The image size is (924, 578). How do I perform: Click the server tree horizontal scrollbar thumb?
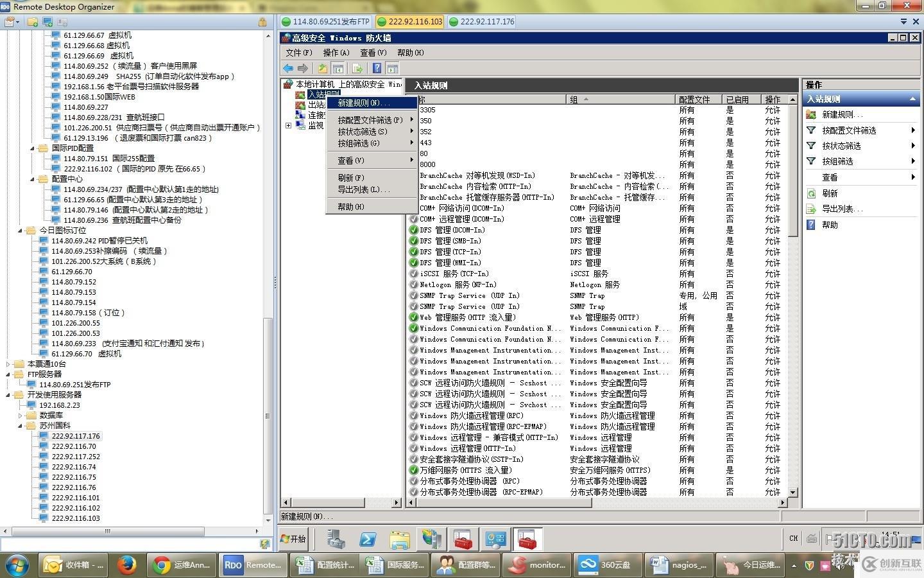108,531
